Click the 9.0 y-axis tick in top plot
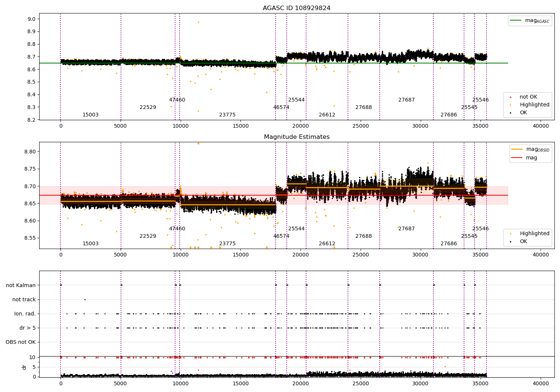The width and height of the screenshot is (560, 392). click(31, 19)
